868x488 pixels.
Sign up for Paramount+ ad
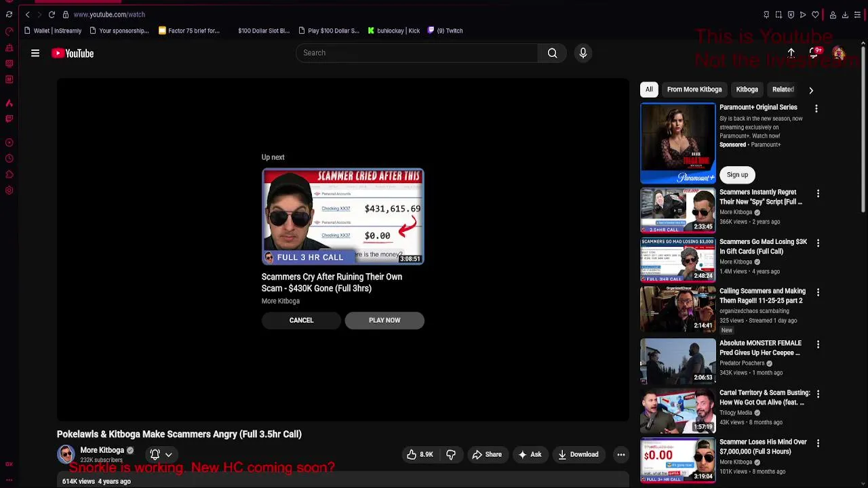pyautogui.click(x=737, y=175)
